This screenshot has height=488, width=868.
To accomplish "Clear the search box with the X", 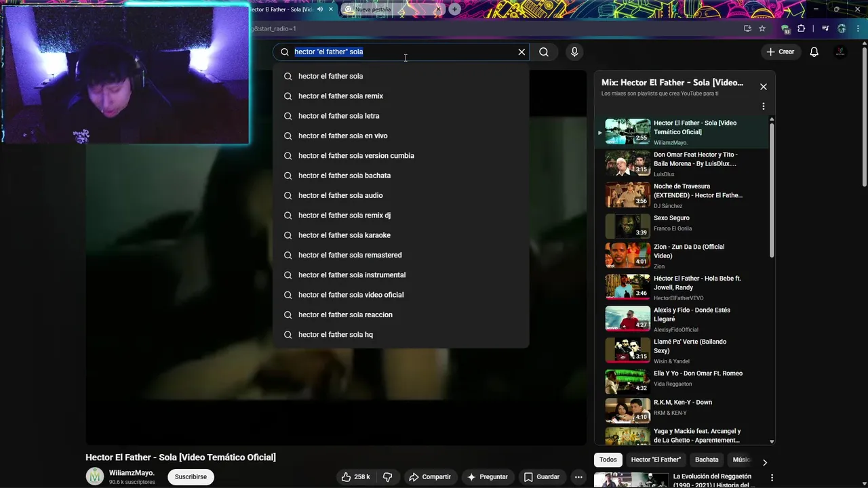I will pyautogui.click(x=521, y=52).
